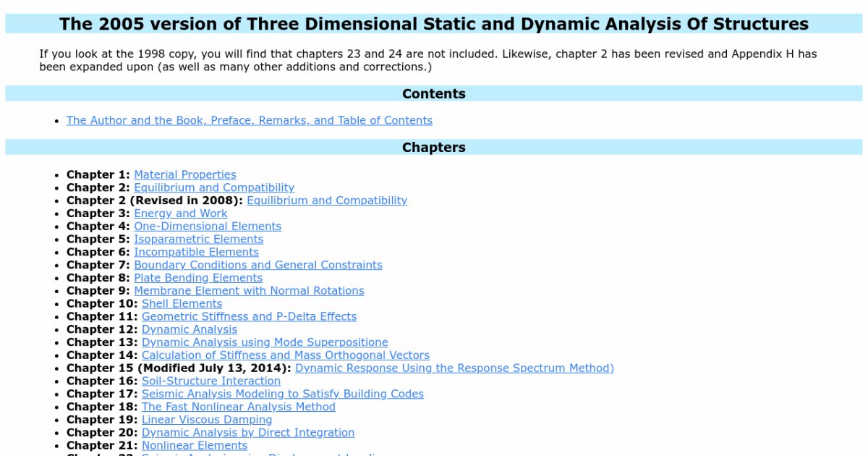Screen dimensions: 868x456
Task: Open One-Dimensional Elements chapter
Action: click(207, 227)
